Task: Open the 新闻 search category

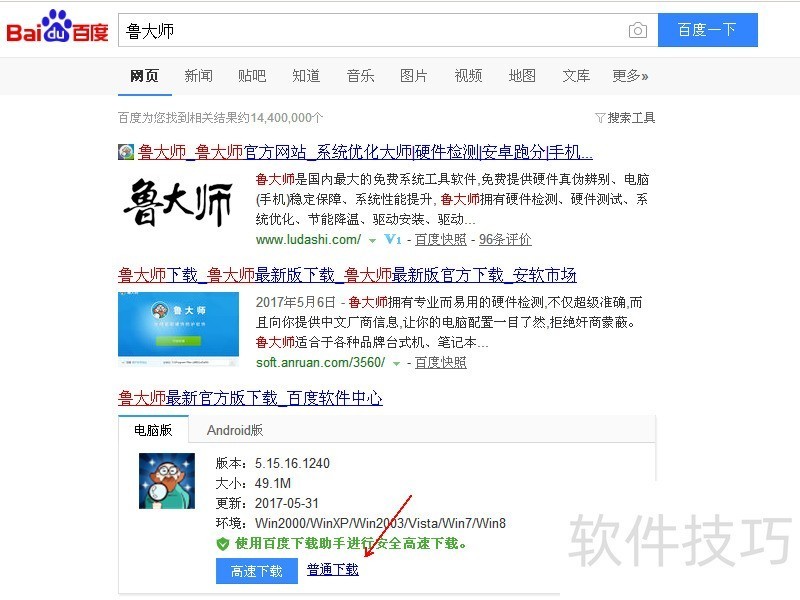Action: (198, 76)
